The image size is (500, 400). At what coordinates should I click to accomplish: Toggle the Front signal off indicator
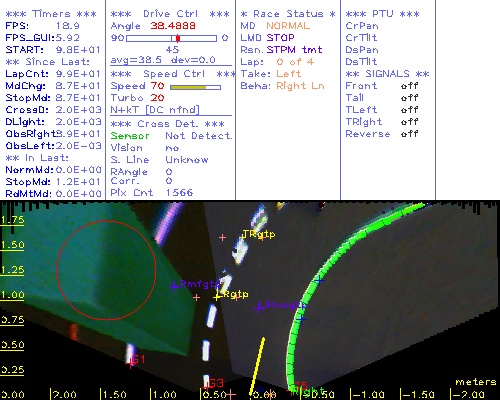[409, 86]
